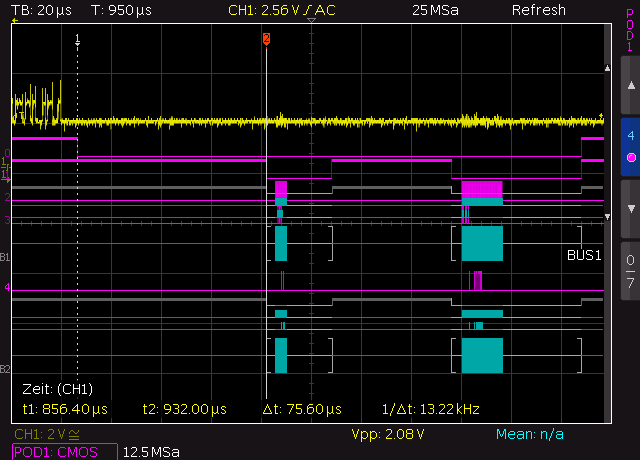Open the CH1: 2 V channel settings
The height and width of the screenshot is (460, 640).
point(48,435)
